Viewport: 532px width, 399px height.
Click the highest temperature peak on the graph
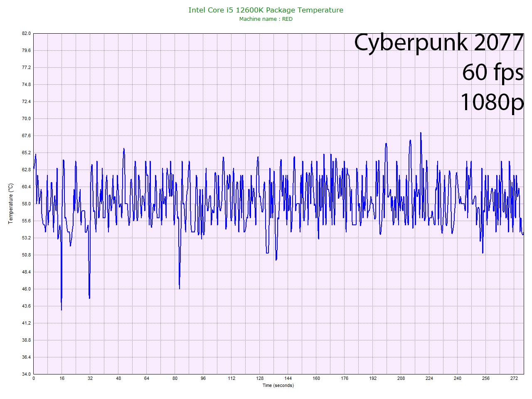coord(421,133)
